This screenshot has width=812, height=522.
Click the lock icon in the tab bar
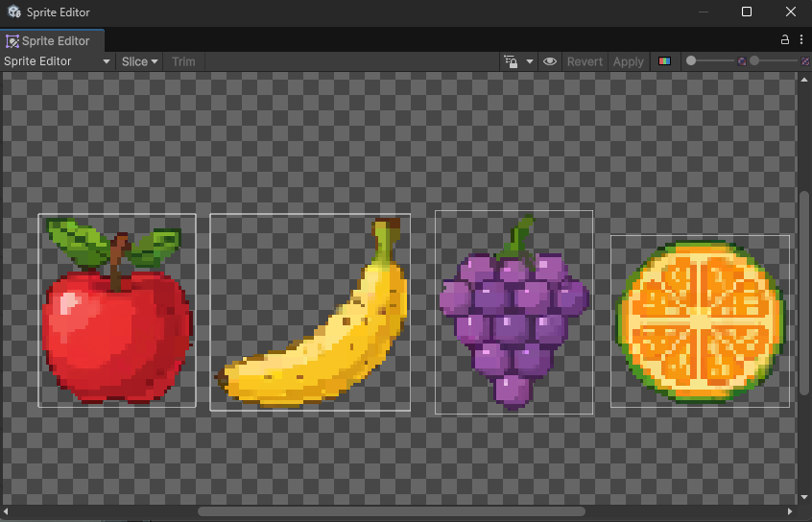click(x=785, y=40)
